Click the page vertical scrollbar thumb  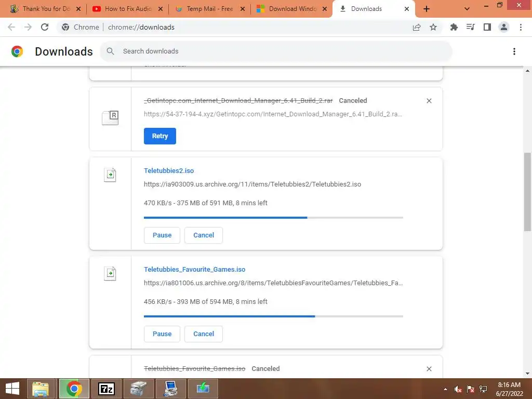pos(527,192)
